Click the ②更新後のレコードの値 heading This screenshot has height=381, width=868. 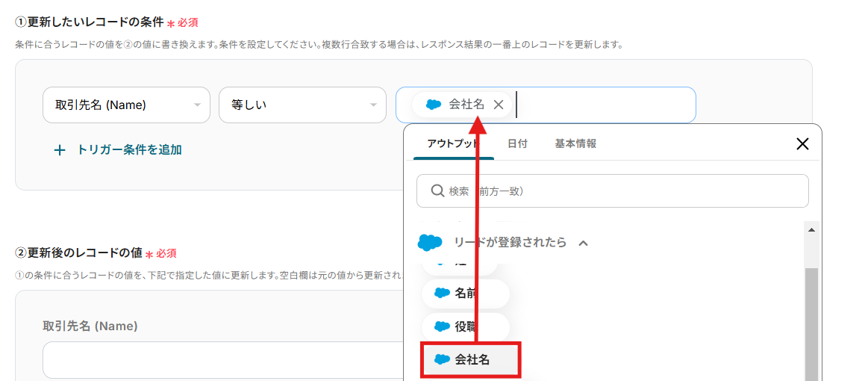78,253
